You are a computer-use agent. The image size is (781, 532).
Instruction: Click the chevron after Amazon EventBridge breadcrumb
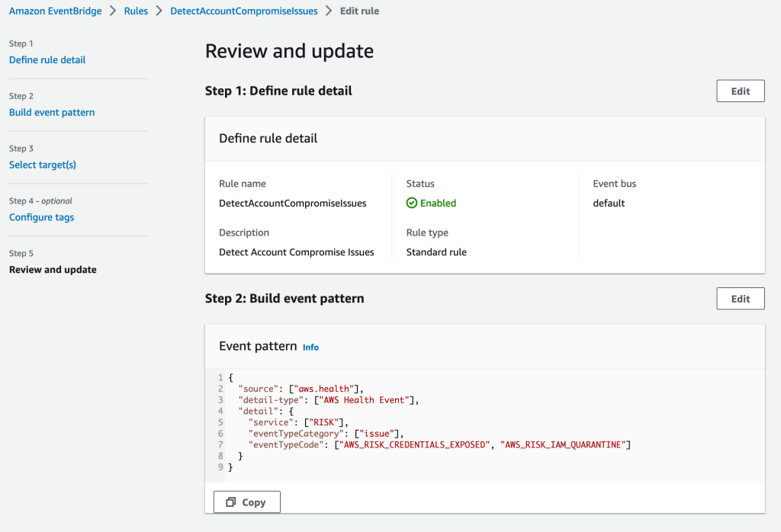click(x=113, y=11)
